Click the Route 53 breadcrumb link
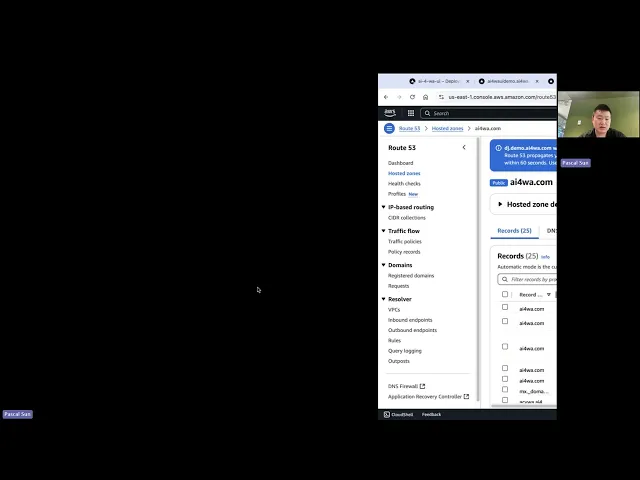The height and width of the screenshot is (480, 640). tap(409, 128)
